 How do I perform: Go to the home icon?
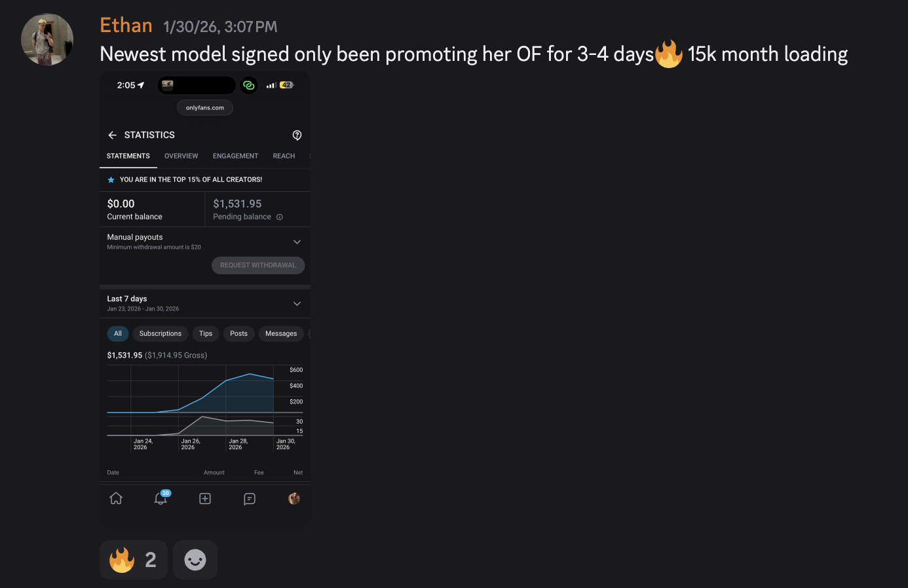pyautogui.click(x=116, y=498)
